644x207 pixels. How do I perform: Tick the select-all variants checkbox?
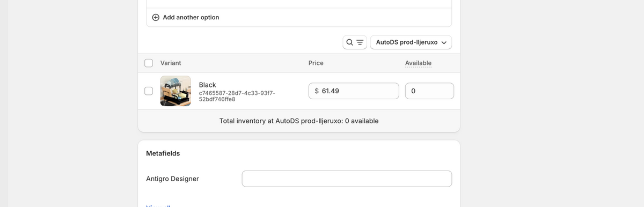tap(149, 63)
